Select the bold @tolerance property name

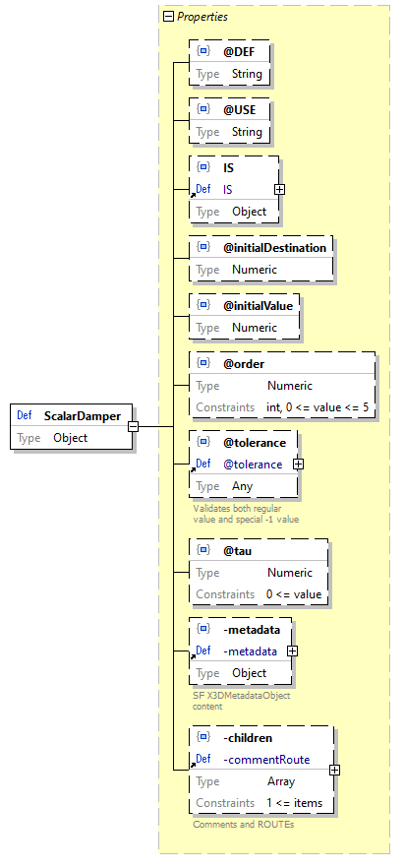point(255,442)
